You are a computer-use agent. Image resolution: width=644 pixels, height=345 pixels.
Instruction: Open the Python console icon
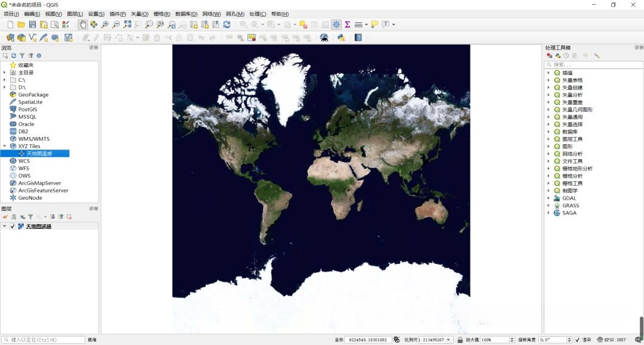point(341,38)
